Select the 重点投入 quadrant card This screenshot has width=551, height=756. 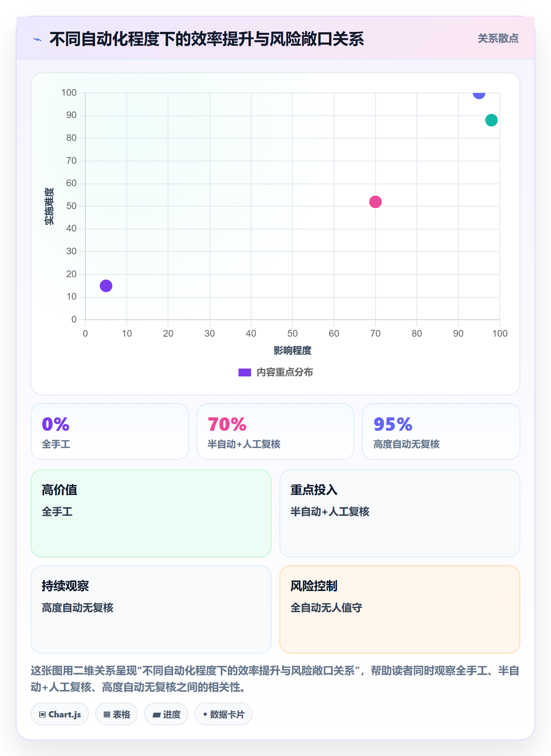click(x=400, y=513)
